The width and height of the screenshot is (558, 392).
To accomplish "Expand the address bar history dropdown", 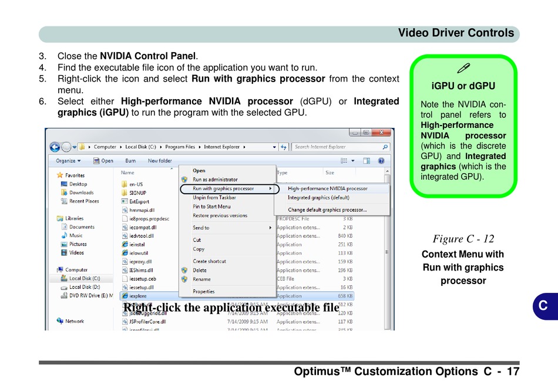I will 274,147.
